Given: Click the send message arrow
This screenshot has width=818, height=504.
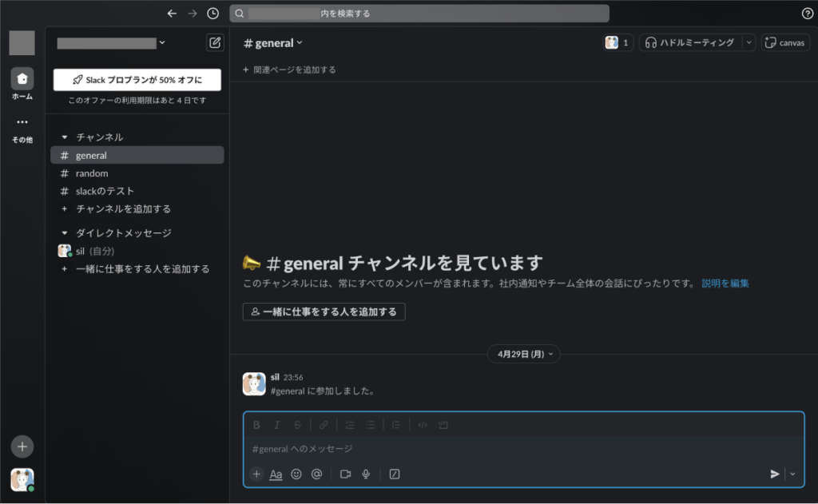Looking at the screenshot, I should click(774, 474).
